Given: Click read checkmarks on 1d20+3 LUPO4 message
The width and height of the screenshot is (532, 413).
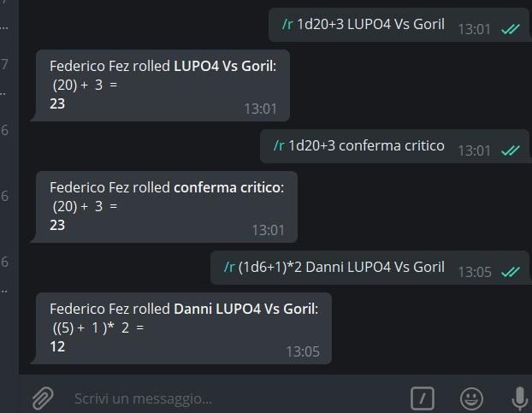Looking at the screenshot, I should coord(511,29).
